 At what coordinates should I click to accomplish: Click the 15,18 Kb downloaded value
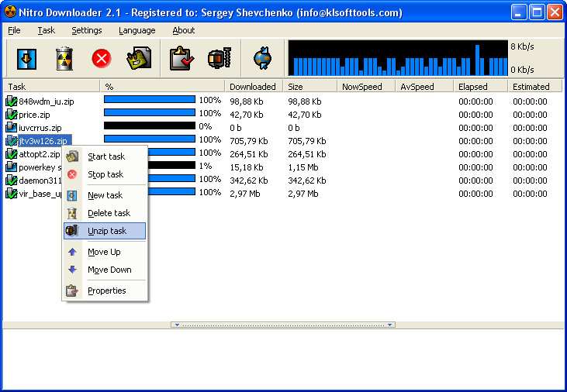(x=247, y=167)
